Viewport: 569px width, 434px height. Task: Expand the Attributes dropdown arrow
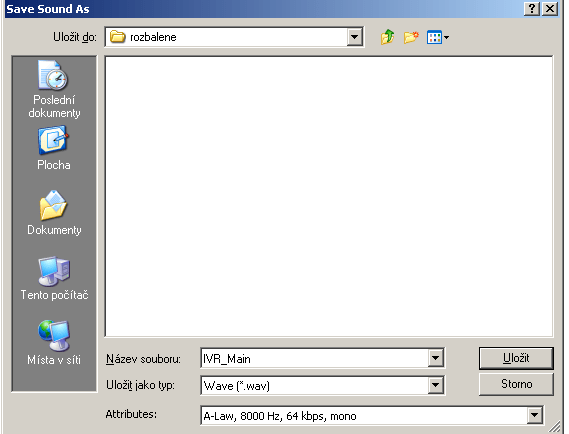(535, 415)
